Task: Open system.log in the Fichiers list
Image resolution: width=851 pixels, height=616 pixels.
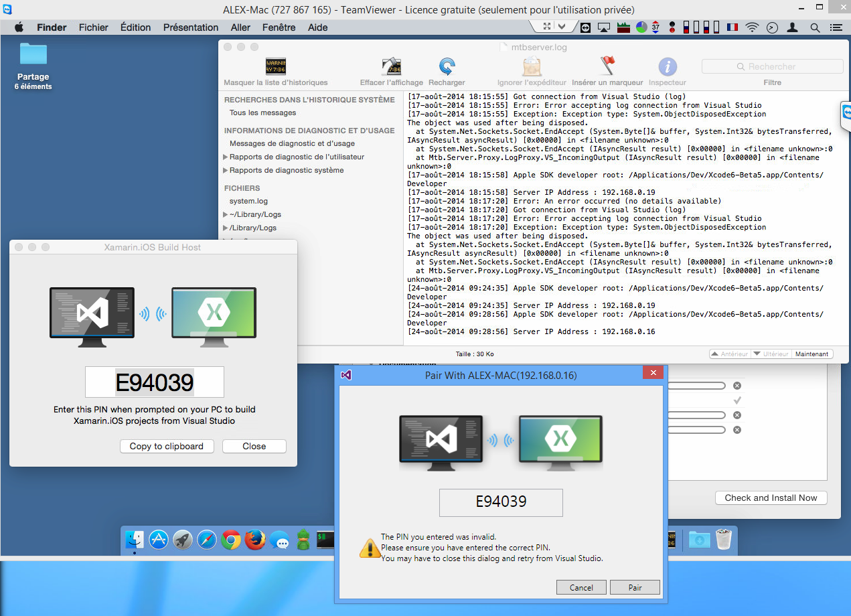Action: tap(248, 201)
